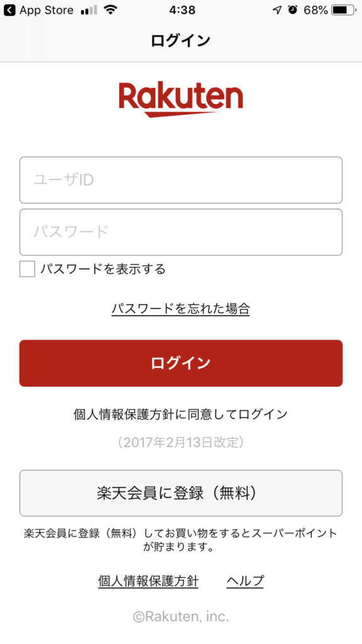Image resolution: width=362 pixels, height=644 pixels.
Task: Tap the battery indicator icon
Action: (344, 10)
